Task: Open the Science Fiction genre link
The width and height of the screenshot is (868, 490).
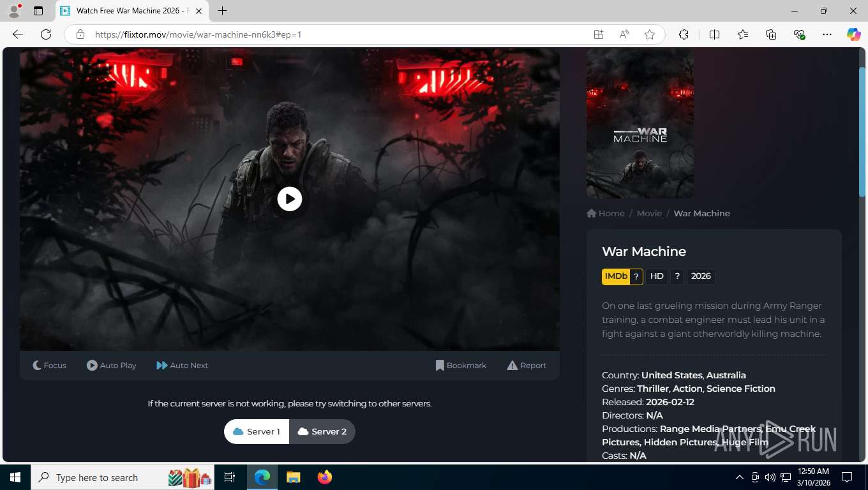Action: (741, 389)
